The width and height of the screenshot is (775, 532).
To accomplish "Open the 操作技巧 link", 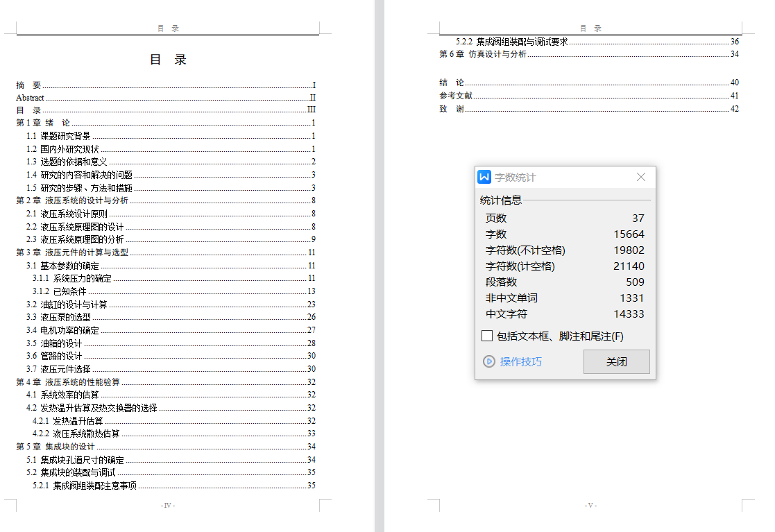I will click(x=521, y=361).
